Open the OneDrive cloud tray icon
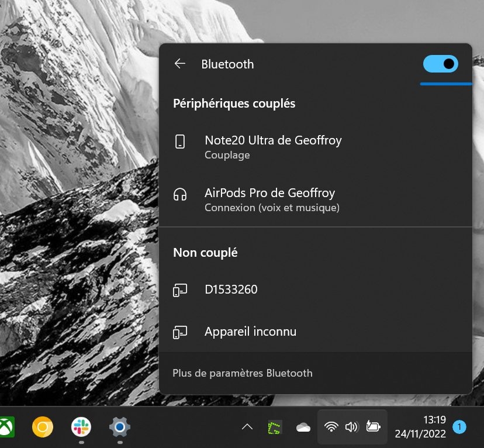The image size is (484, 448). click(303, 428)
